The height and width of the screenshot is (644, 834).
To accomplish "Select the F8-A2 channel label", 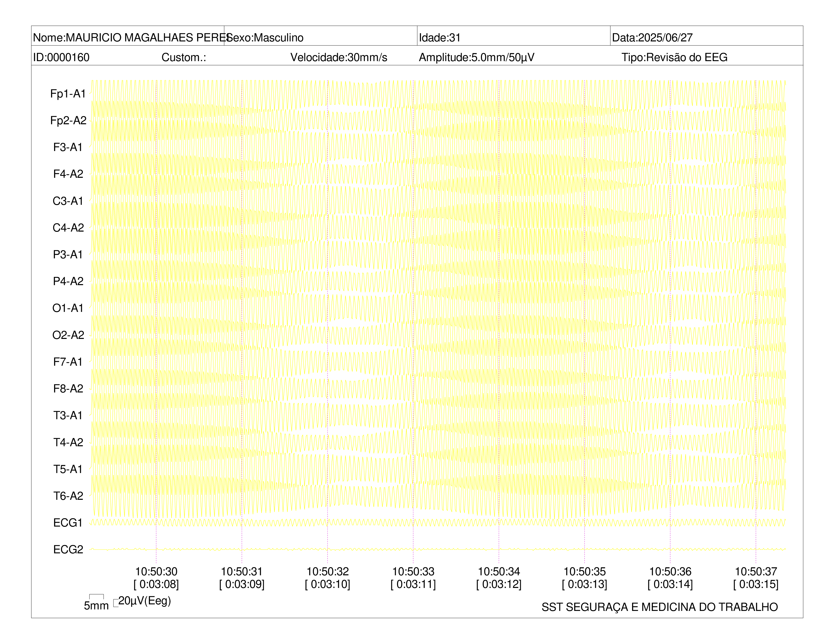I will coord(68,388).
